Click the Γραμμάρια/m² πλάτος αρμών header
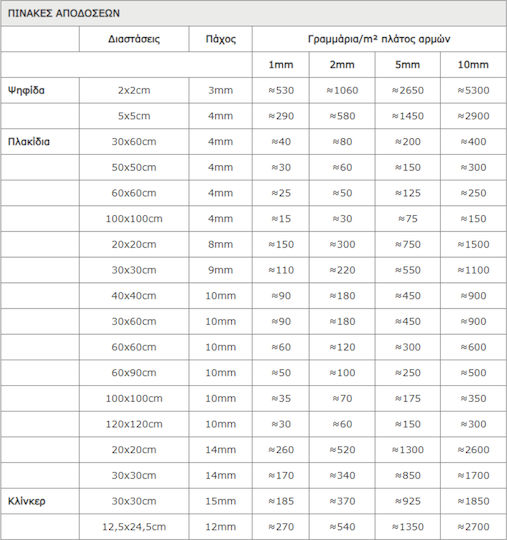507x540 pixels. click(x=379, y=39)
